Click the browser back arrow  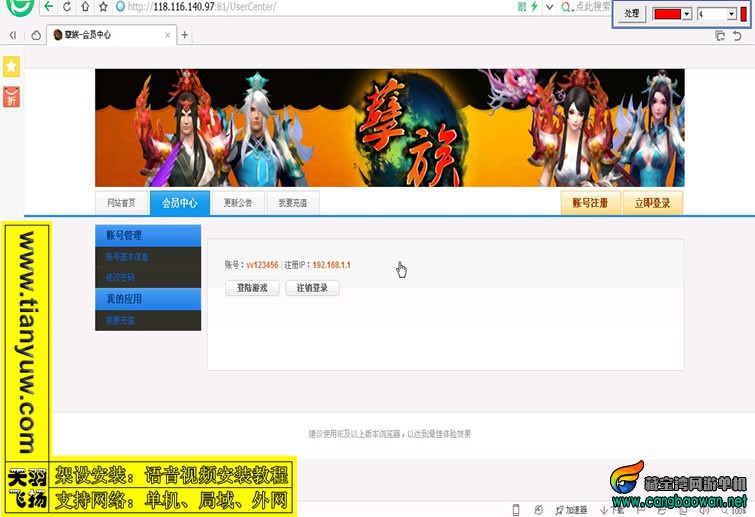[48, 7]
